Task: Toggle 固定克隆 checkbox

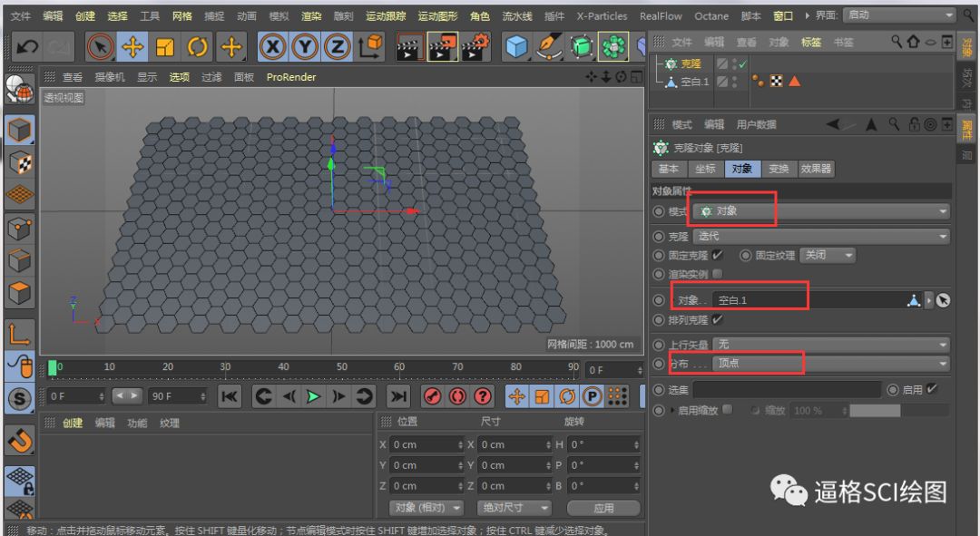Action: 717,255
